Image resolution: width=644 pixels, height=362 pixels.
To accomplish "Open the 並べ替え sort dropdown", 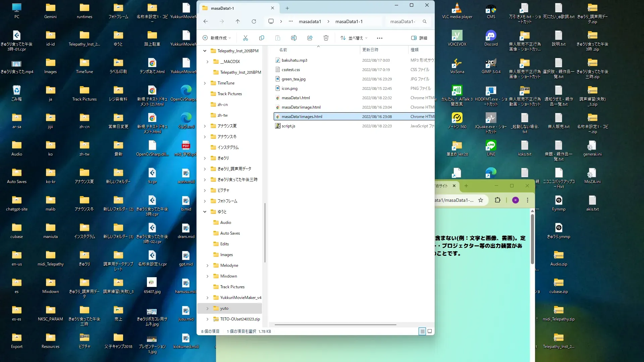I will click(x=354, y=38).
